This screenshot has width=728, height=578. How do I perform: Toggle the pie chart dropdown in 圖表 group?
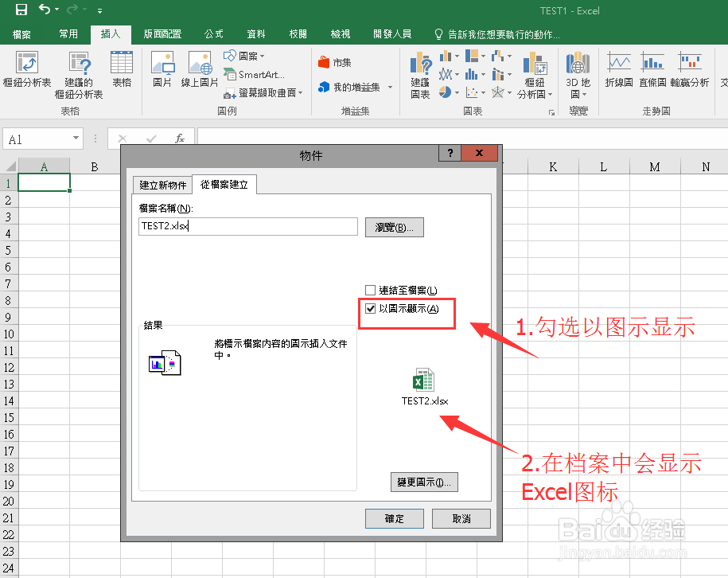click(x=457, y=92)
